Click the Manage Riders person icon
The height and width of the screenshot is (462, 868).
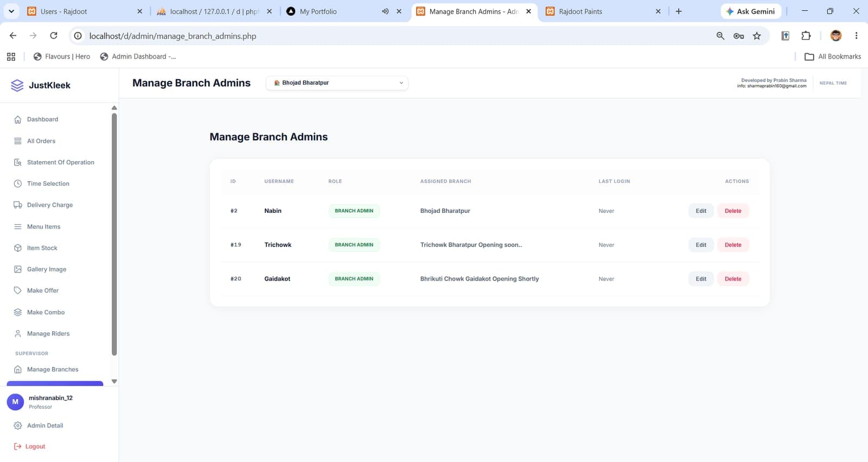point(18,333)
